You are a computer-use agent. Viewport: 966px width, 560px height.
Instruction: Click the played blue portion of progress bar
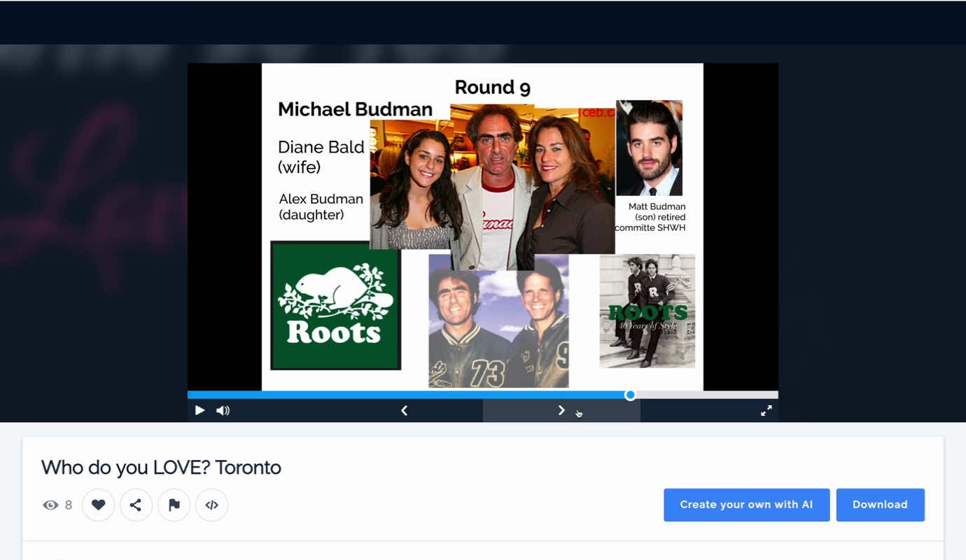tap(406, 395)
